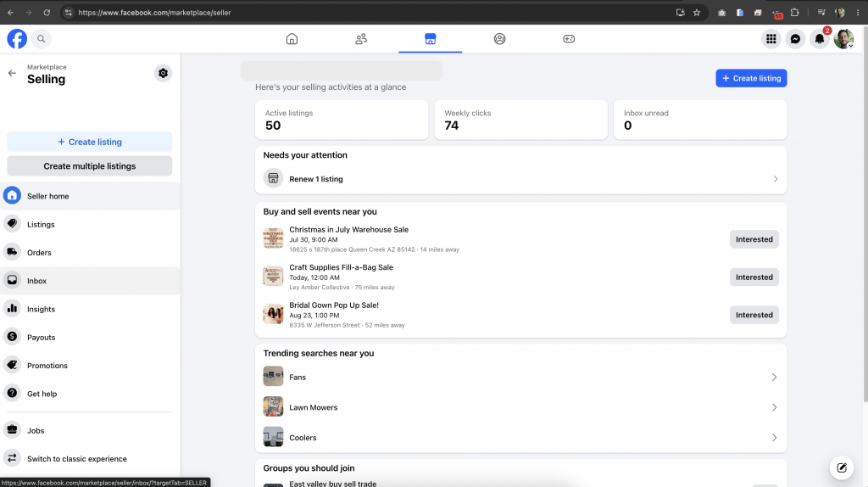868x487 pixels.
Task: Open the Coolers trending search
Action: point(521,437)
